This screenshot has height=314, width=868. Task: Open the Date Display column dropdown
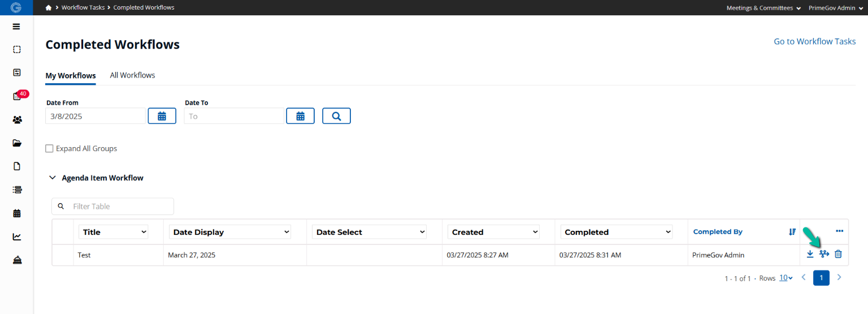230,232
